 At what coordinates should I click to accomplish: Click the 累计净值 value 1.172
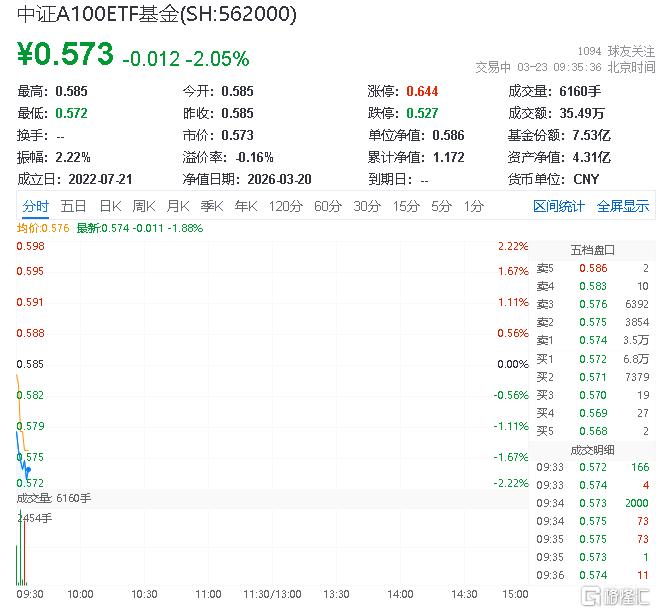coord(448,158)
